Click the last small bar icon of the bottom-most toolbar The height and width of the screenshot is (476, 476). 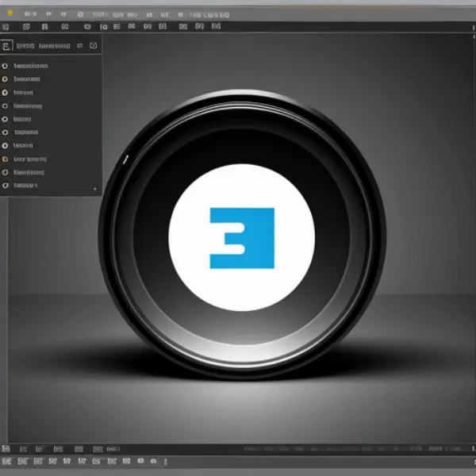165,462
